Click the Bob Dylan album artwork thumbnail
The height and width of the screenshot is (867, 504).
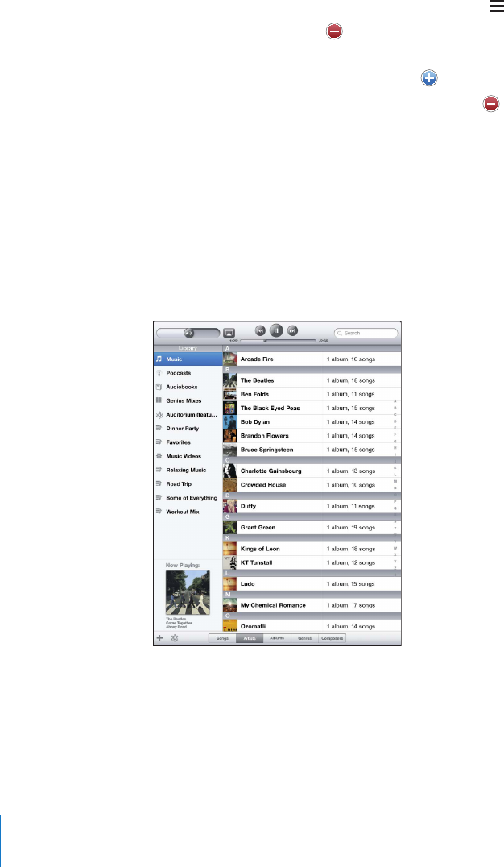pyautogui.click(x=230, y=422)
